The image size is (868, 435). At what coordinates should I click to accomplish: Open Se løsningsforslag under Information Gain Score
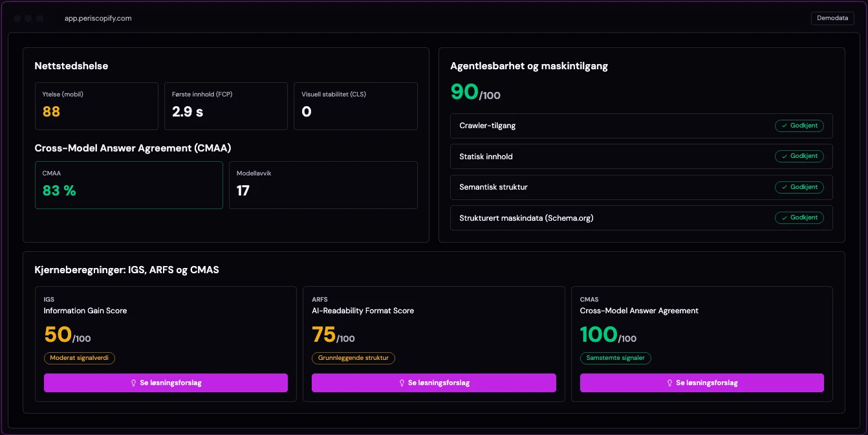pos(166,383)
